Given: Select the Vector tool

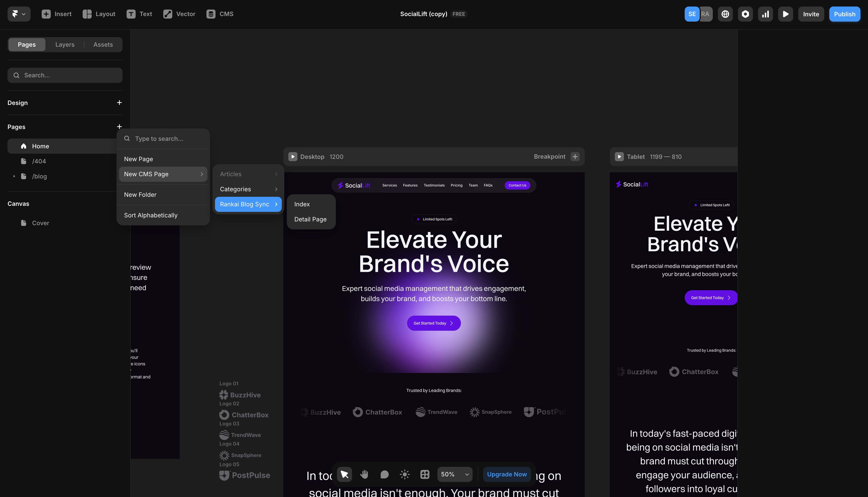Looking at the screenshot, I should pyautogui.click(x=179, y=14).
